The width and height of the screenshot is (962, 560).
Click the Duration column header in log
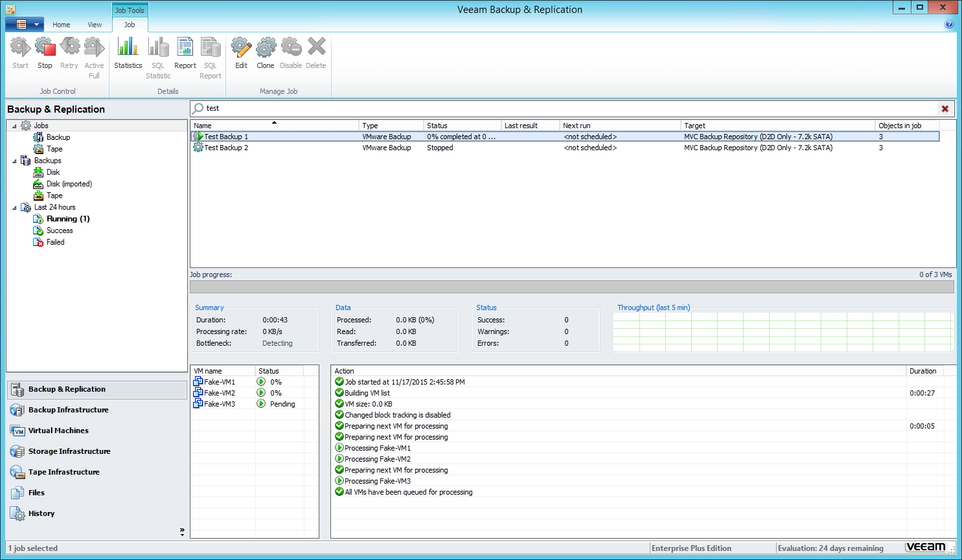point(924,371)
